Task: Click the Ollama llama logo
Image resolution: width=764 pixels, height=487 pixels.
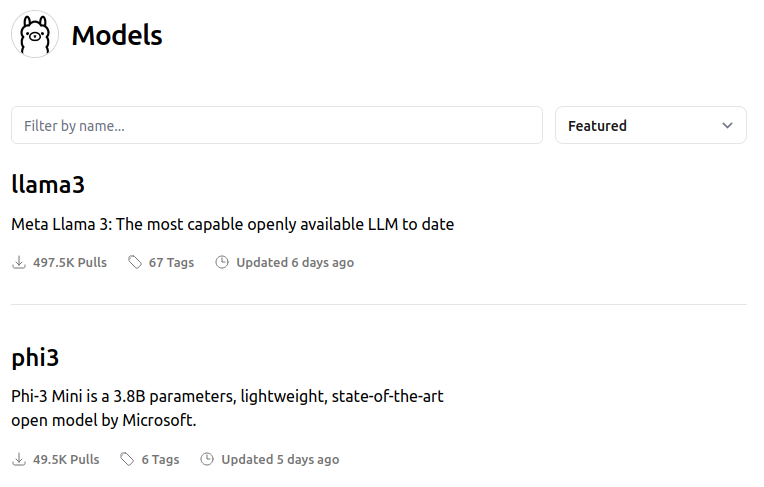Action: pyautogui.click(x=35, y=35)
